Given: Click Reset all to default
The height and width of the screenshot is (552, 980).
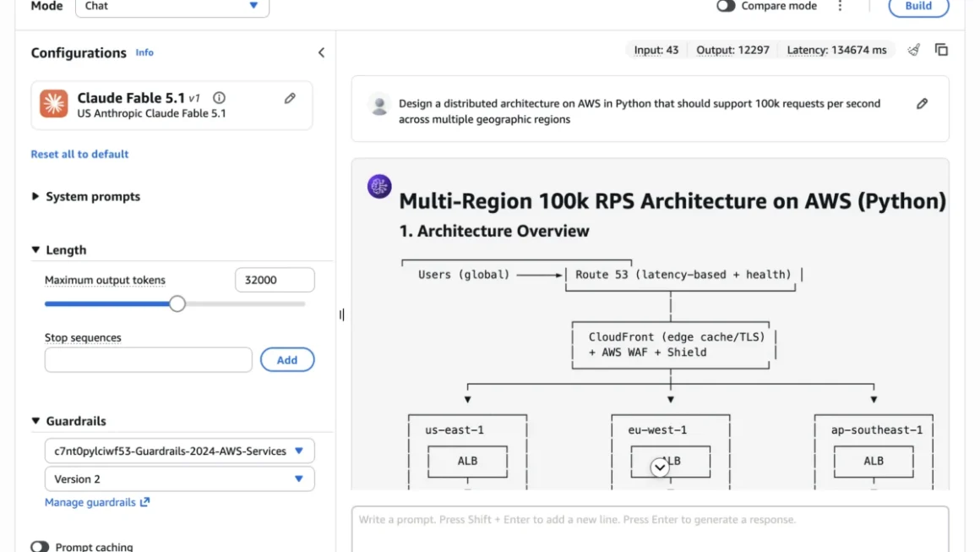Looking at the screenshot, I should pyautogui.click(x=79, y=154).
